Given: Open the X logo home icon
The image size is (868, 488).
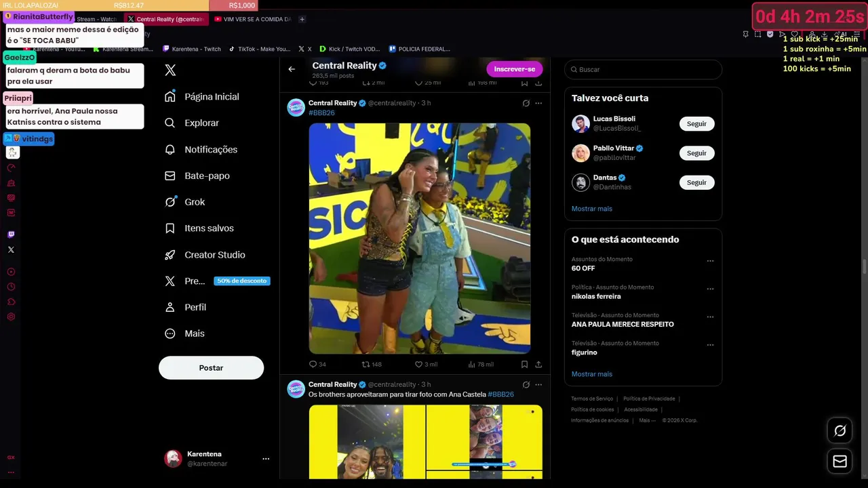Looking at the screenshot, I should click(x=170, y=70).
